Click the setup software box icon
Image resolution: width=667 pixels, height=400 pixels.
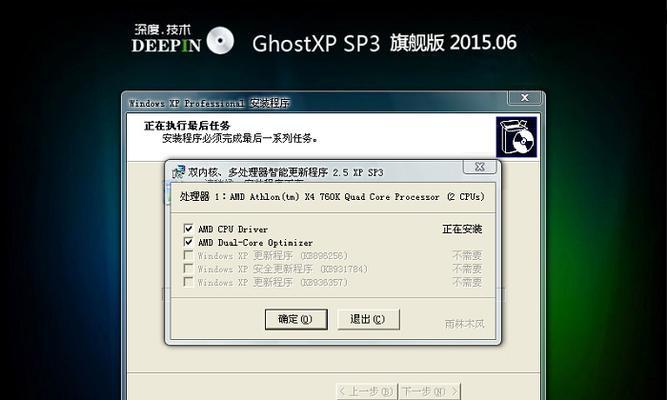click(516, 137)
